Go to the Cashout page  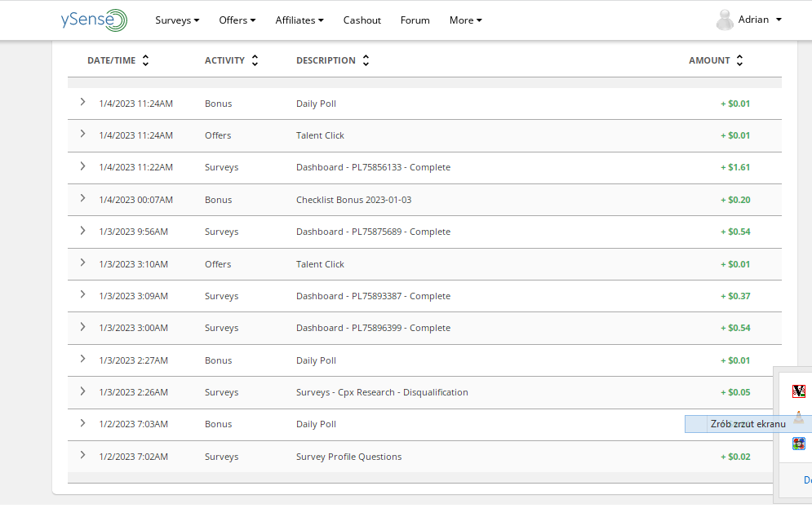[362, 20]
